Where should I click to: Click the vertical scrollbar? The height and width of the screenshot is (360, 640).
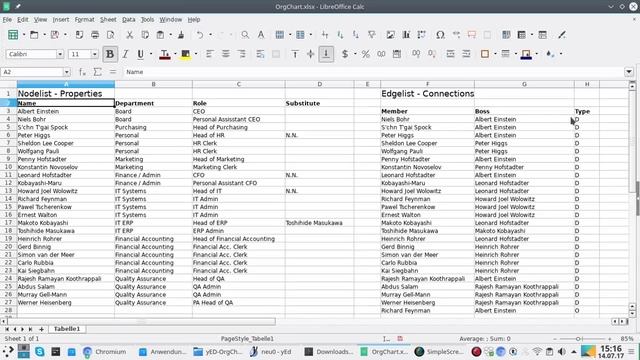point(632,198)
